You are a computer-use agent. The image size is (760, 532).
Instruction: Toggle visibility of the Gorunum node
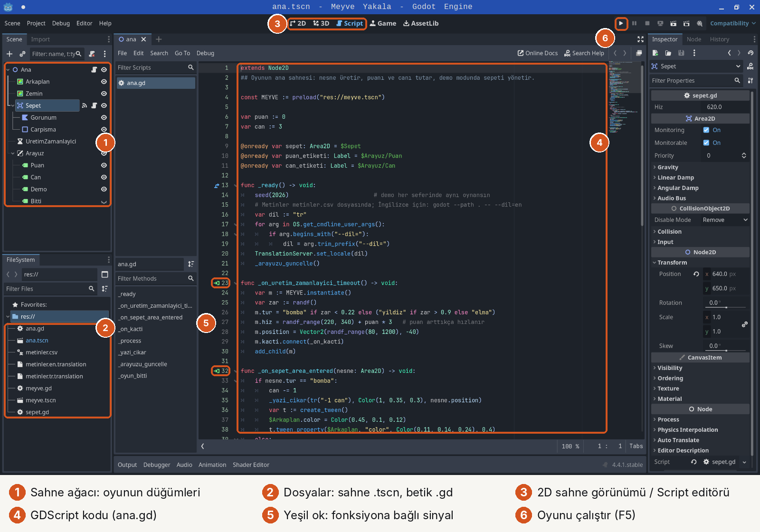coord(104,117)
